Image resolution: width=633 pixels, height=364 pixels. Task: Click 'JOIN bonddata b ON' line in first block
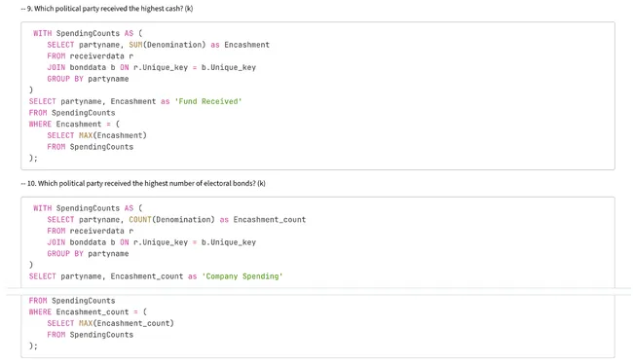pyautogui.click(x=151, y=67)
